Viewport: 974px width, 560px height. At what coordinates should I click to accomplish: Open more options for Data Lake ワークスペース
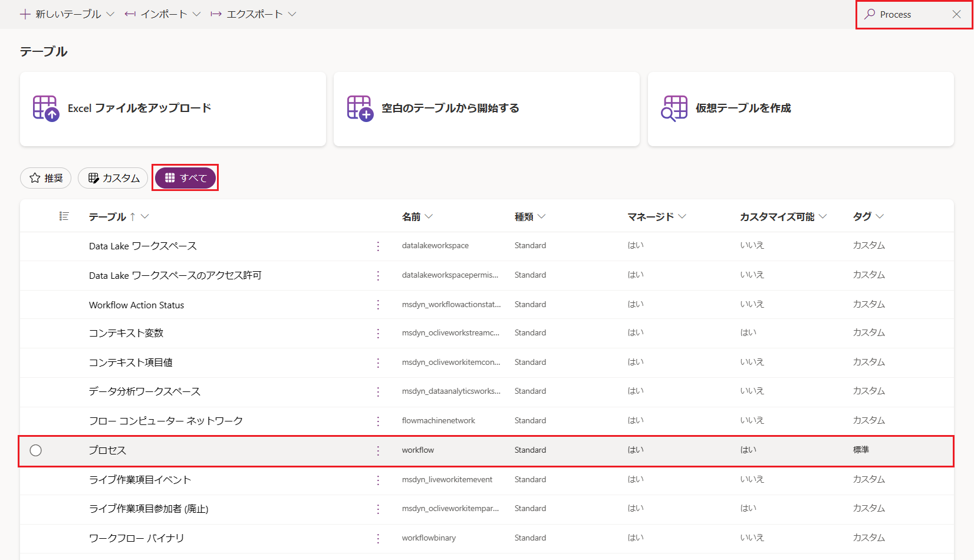378,246
